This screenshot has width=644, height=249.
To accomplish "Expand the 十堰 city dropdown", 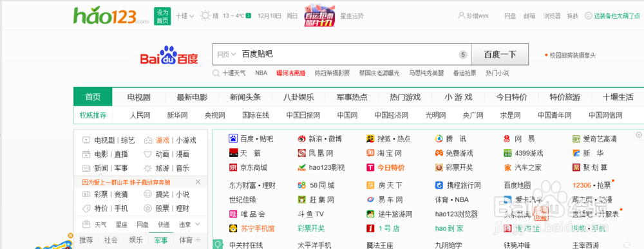I will pyautogui.click(x=185, y=16).
